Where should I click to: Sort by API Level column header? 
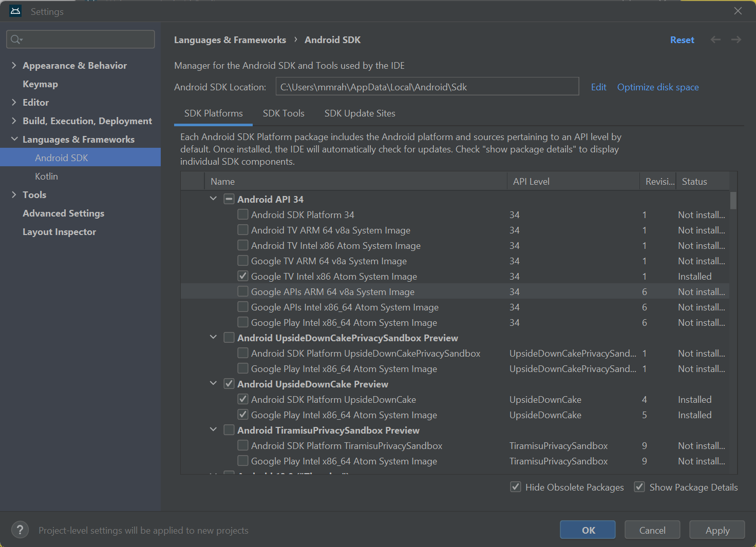573,182
